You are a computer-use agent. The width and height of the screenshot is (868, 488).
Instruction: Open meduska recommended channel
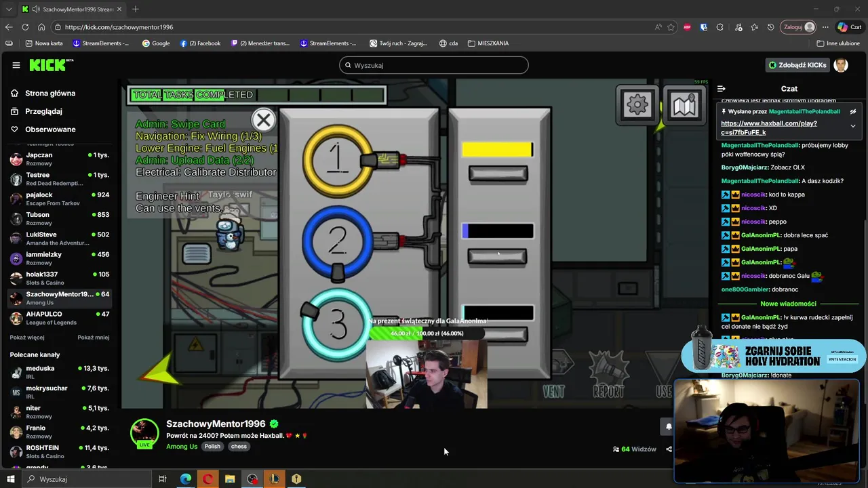(x=60, y=372)
